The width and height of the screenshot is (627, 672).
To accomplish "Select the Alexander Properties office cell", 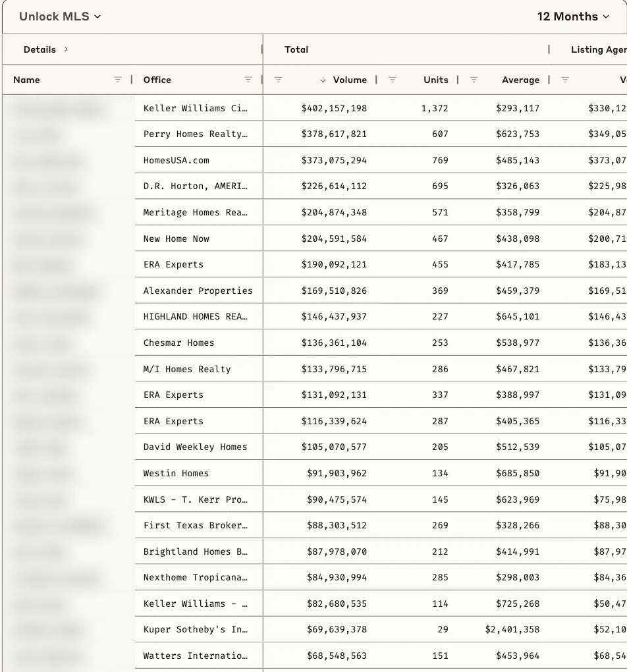I will coord(199,291).
